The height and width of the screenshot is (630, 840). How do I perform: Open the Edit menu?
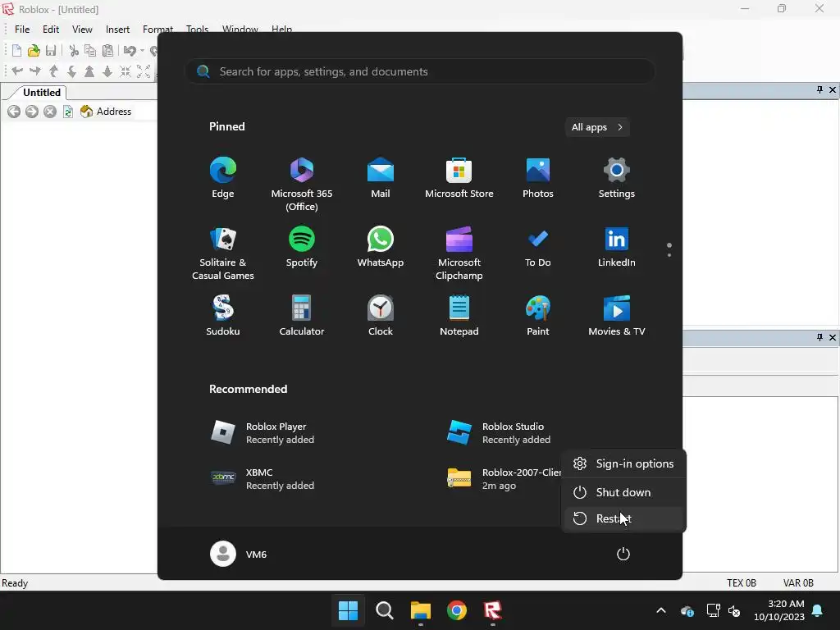(51, 30)
